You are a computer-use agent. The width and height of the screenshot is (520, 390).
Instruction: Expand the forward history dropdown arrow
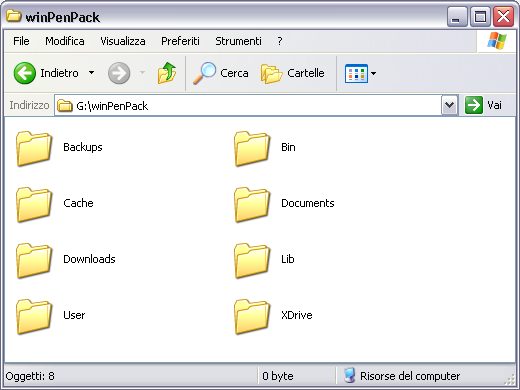(142, 72)
